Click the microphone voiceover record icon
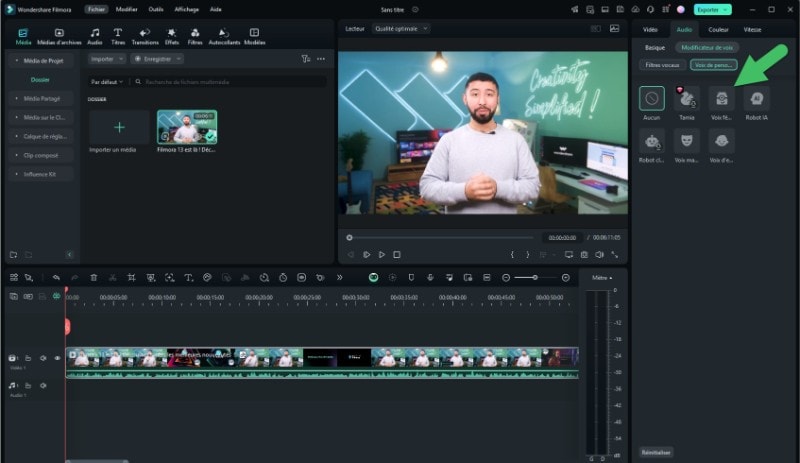 point(430,278)
